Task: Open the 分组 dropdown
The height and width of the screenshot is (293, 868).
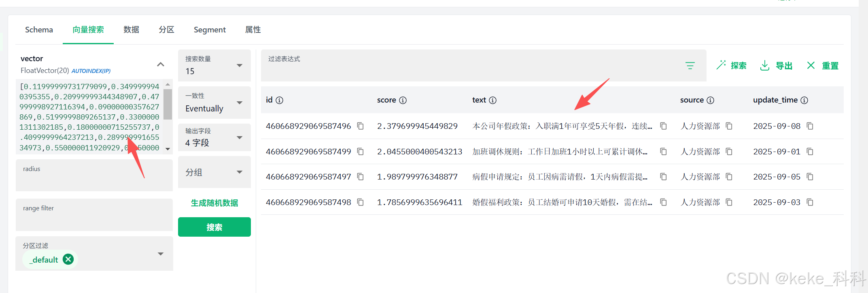Action: point(214,172)
